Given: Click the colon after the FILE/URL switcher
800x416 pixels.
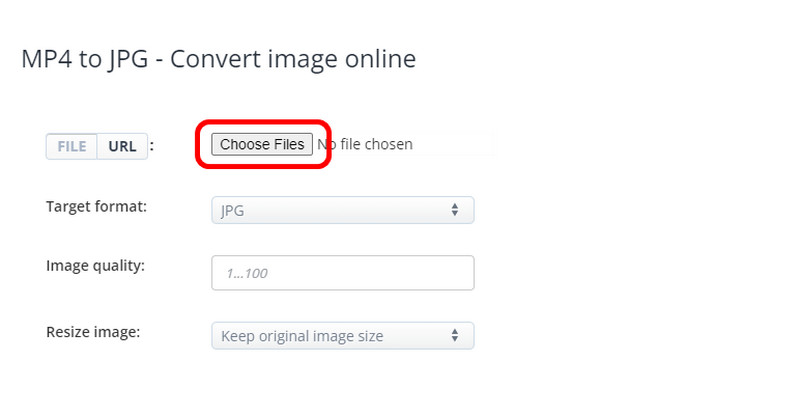Looking at the screenshot, I should pyautogui.click(x=152, y=146).
